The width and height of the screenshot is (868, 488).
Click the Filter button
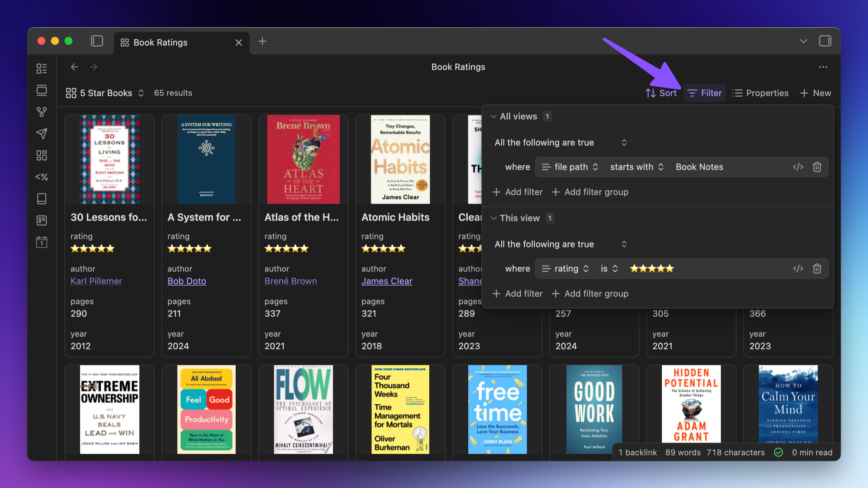tap(705, 93)
